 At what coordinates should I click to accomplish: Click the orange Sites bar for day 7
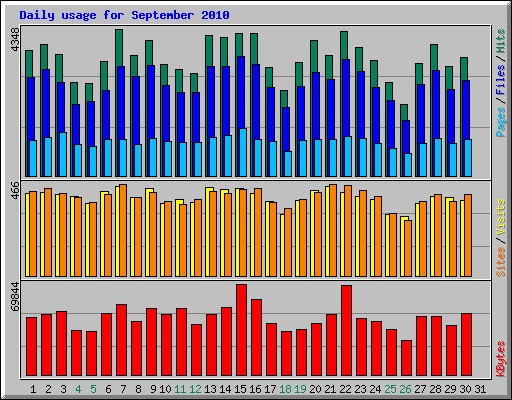click(123, 230)
